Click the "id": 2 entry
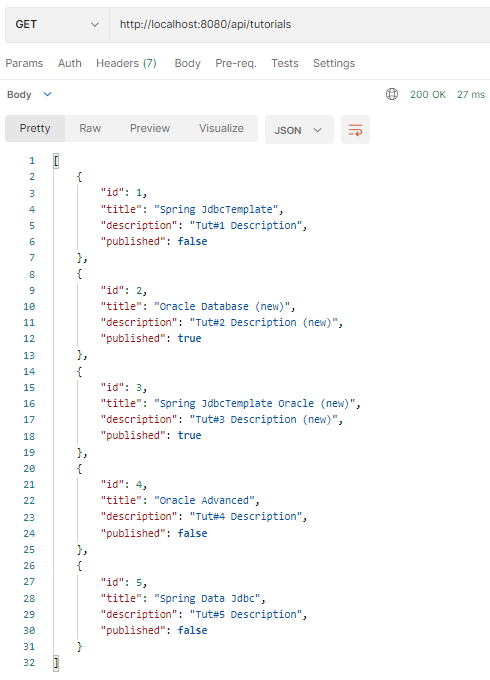Screen dimensions: 490x680 pyautogui.click(x=124, y=291)
